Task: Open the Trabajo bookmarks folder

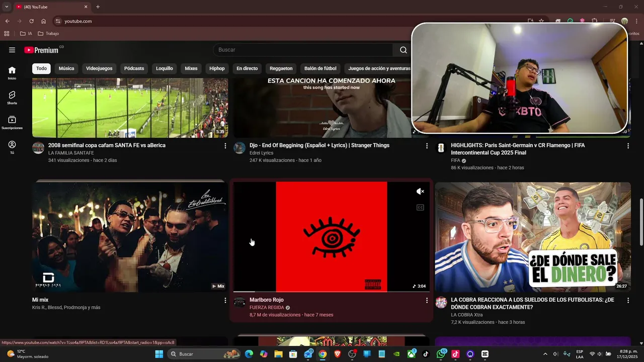Action: [48, 34]
